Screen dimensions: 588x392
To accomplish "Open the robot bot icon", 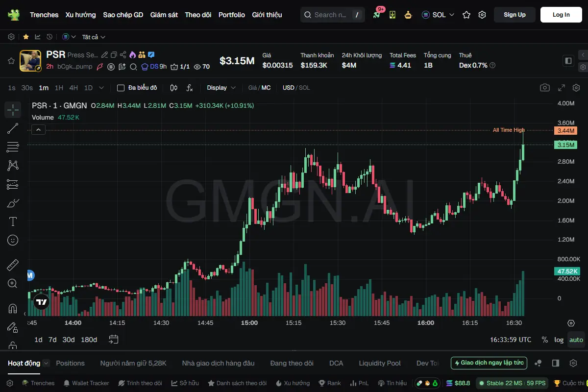I will click(408, 15).
